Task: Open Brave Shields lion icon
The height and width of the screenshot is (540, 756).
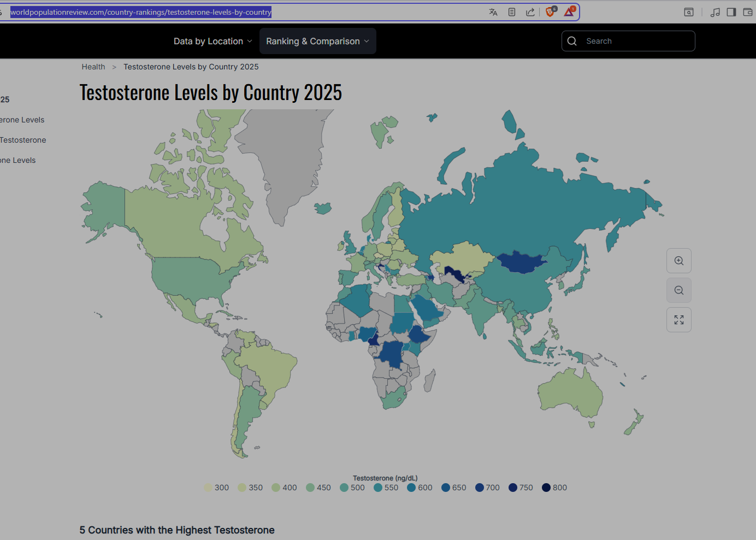Action: pyautogui.click(x=551, y=11)
